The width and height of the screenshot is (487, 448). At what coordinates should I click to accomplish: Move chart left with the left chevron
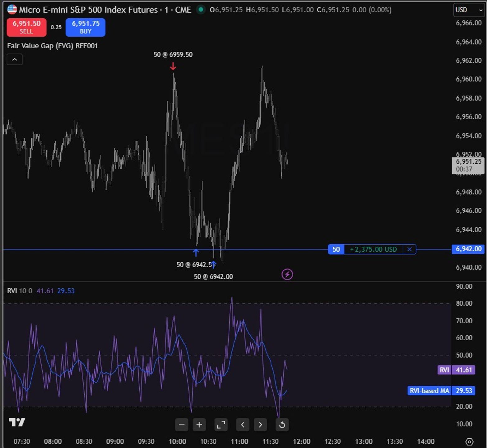243,425
